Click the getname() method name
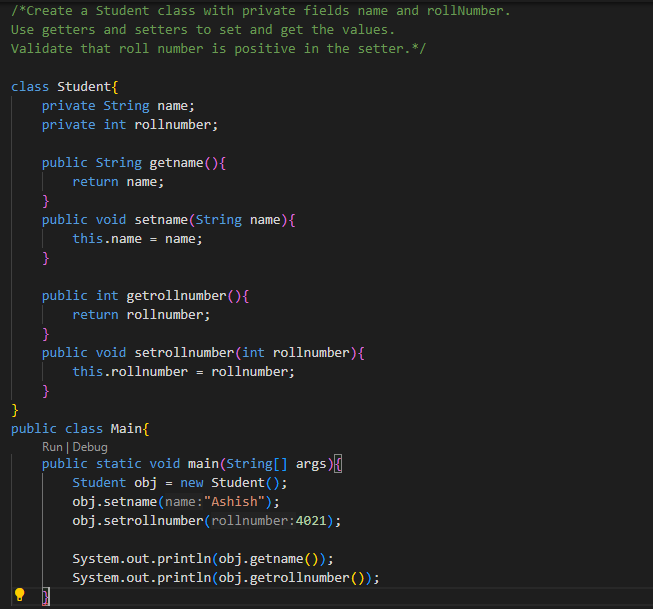 coord(176,162)
